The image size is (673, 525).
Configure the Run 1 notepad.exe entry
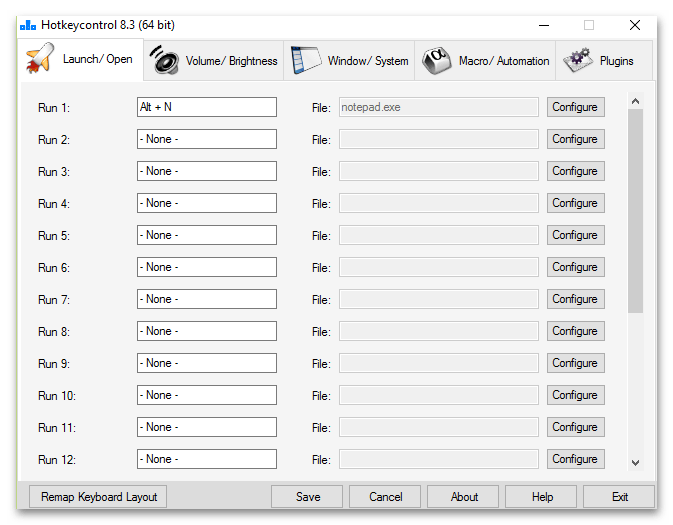[x=575, y=107]
